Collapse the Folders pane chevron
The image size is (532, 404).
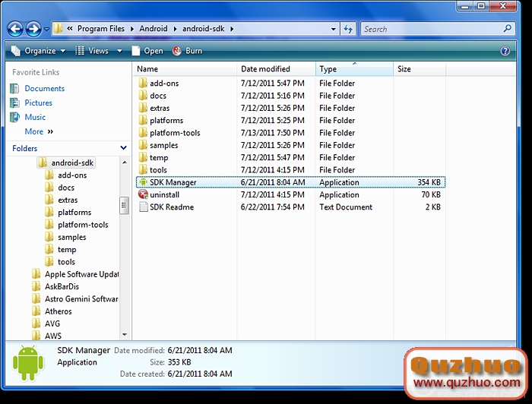pyautogui.click(x=123, y=148)
